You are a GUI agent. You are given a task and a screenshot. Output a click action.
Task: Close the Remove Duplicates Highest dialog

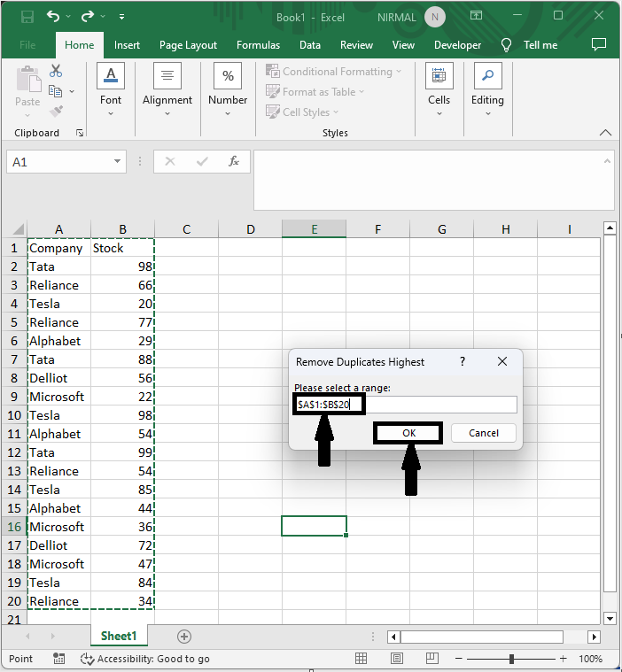click(502, 362)
